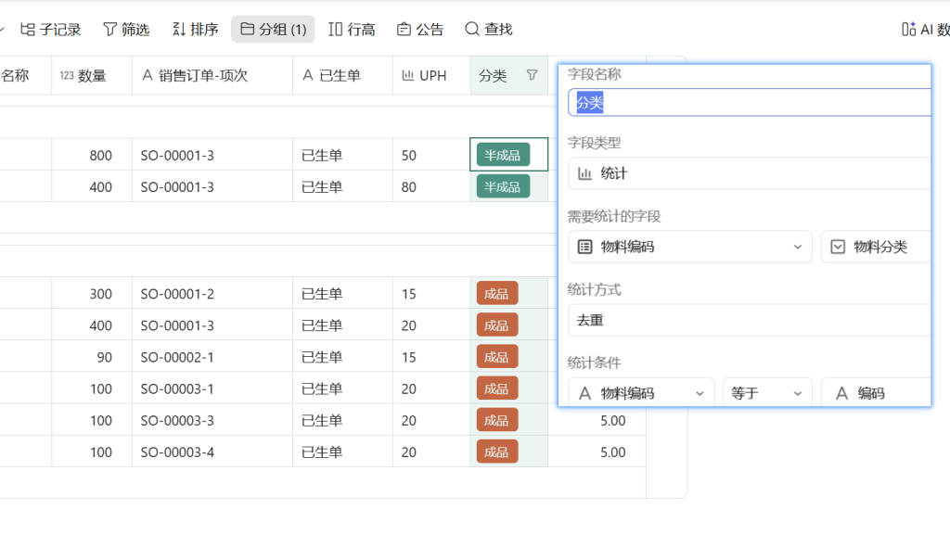Click the filter funnel icon in 分类 column header
This screenshot has height=560, width=950.
point(532,75)
